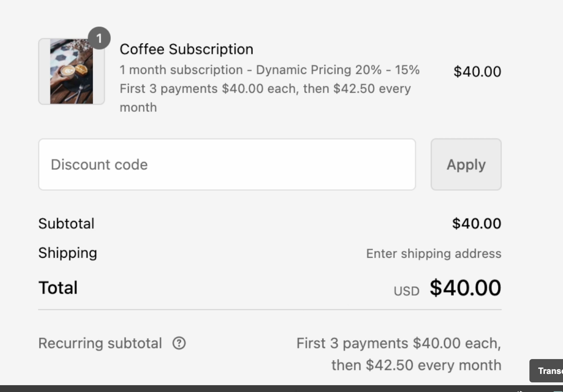
Task: Click the Enter shipping address link
Action: point(433,253)
